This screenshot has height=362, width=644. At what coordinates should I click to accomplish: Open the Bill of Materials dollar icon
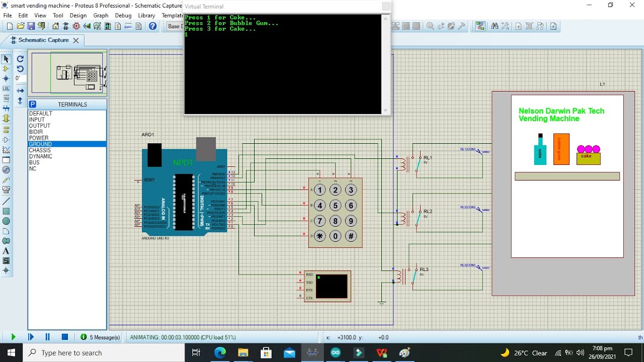[x=118, y=26]
